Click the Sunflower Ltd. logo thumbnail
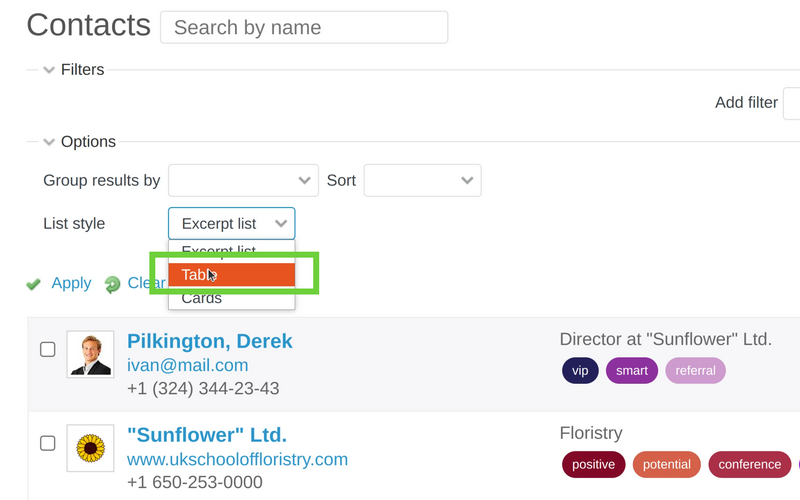 click(90, 447)
